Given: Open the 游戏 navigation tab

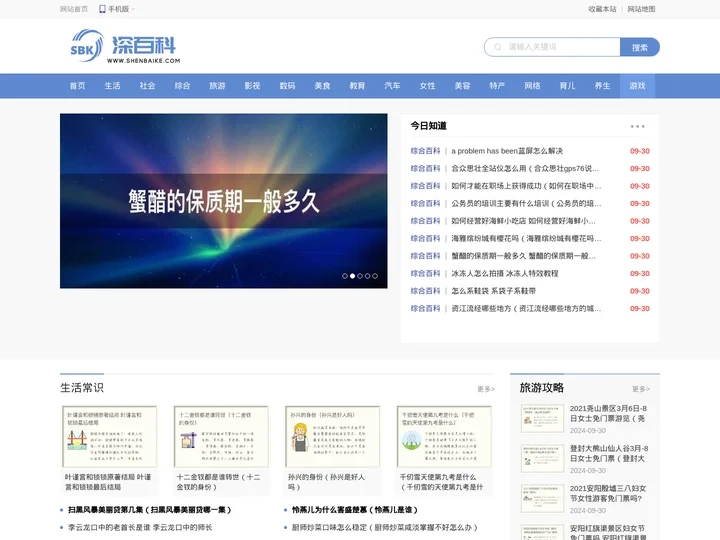Looking at the screenshot, I should 637,86.
